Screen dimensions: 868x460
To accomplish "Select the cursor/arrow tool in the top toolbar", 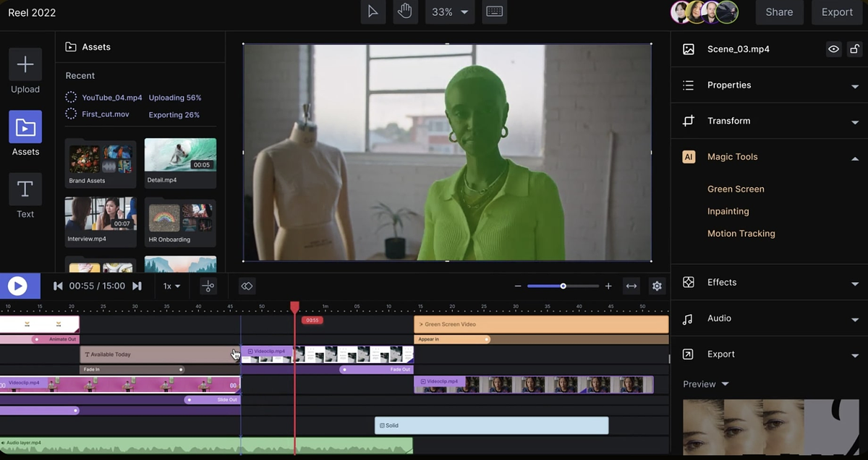I will [373, 12].
